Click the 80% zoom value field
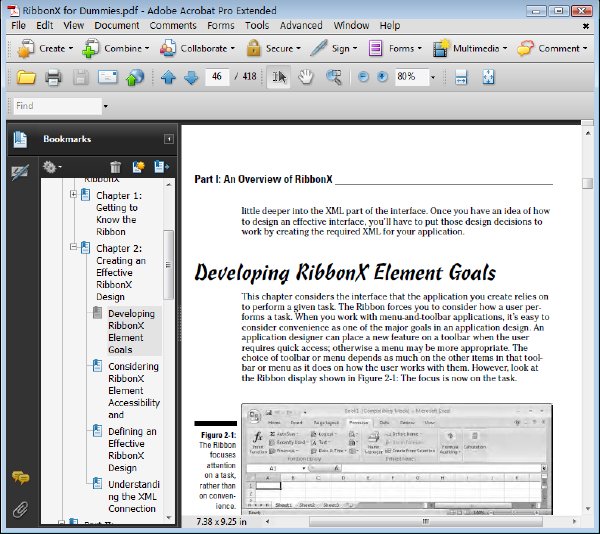 [412, 77]
